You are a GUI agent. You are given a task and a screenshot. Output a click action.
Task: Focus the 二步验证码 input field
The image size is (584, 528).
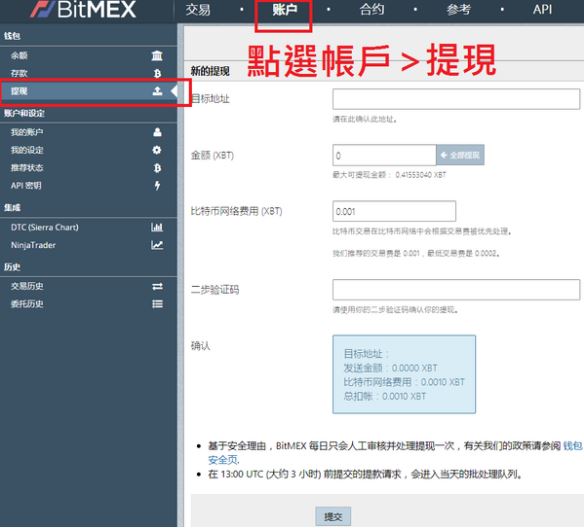pyautogui.click(x=456, y=290)
